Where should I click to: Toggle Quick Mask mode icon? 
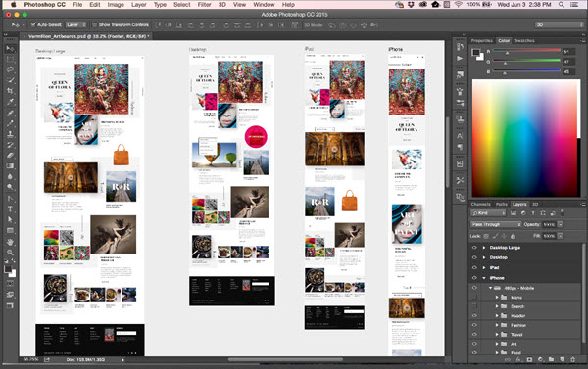[x=10, y=284]
